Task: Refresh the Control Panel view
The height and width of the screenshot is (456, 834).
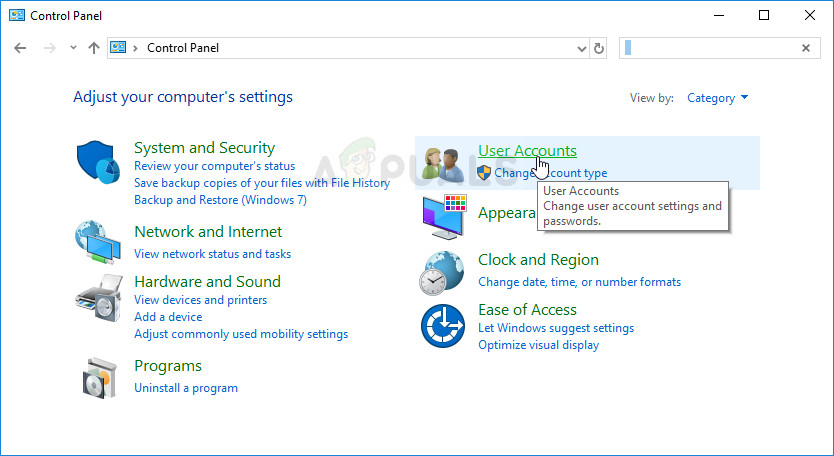Action: pyautogui.click(x=599, y=48)
